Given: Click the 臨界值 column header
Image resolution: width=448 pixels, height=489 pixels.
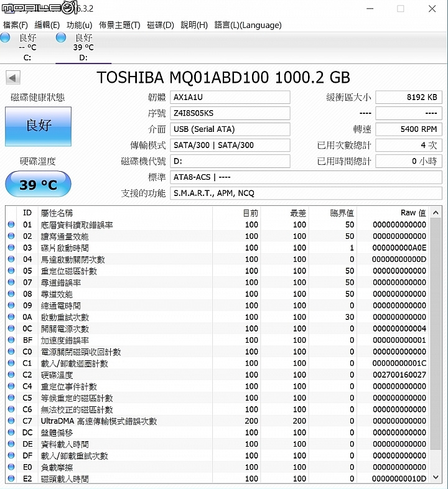Looking at the screenshot, I should 333,213.
